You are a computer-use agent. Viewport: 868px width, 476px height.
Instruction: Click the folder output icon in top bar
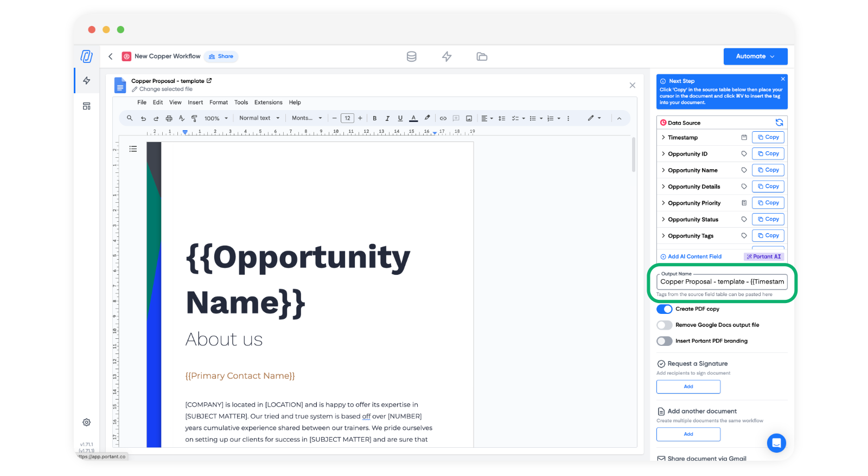tap(482, 56)
